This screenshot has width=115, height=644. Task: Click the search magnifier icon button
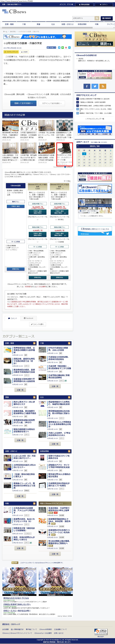[97, 18]
